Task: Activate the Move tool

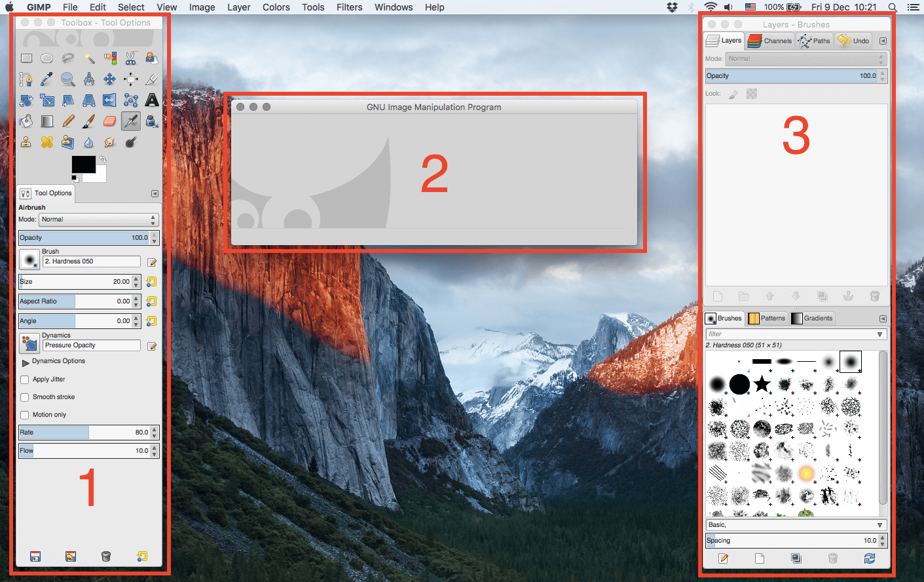Action: point(110,79)
